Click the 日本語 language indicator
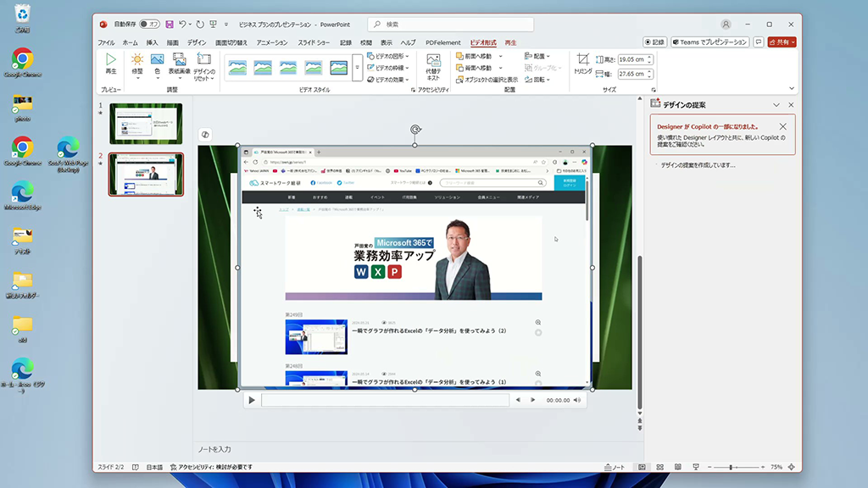 tap(154, 467)
